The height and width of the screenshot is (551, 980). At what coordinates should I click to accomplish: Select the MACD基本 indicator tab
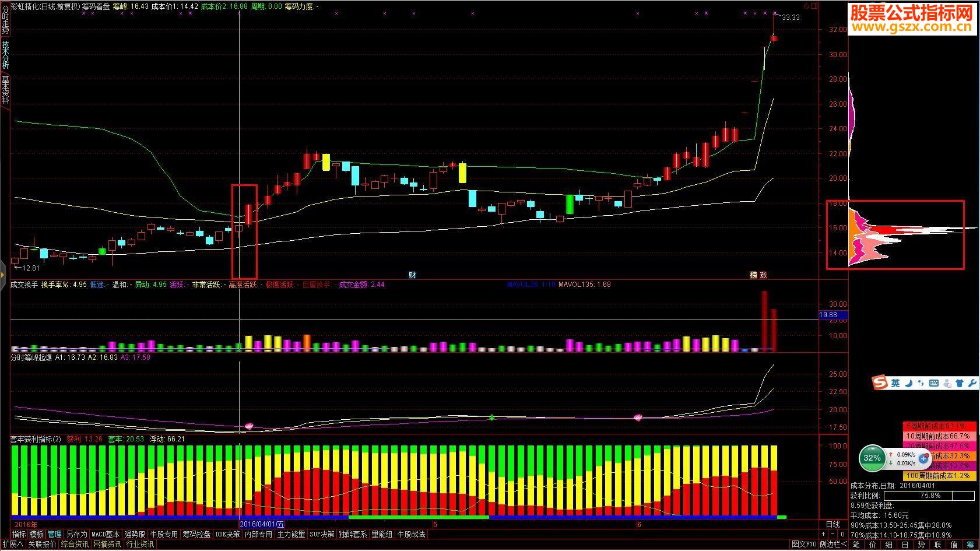click(x=106, y=534)
